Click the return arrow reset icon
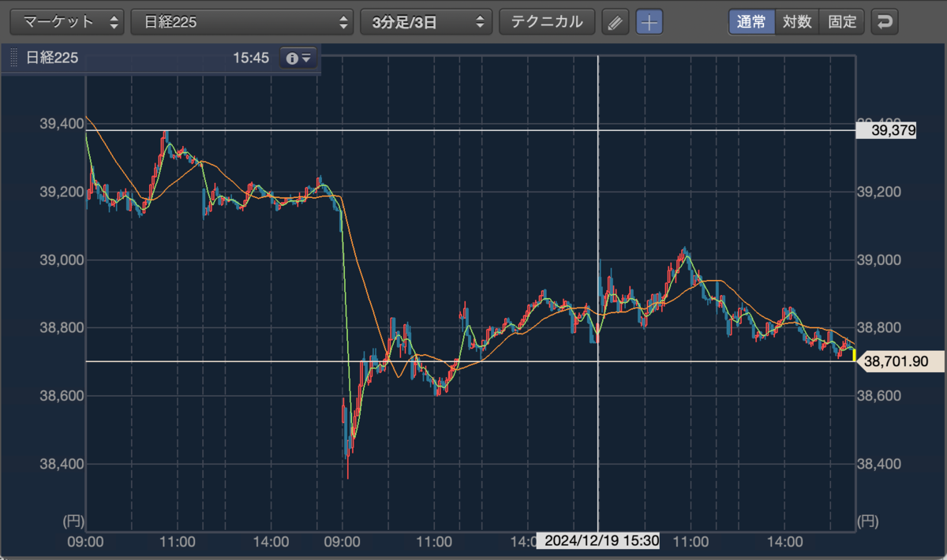 pos(885,22)
